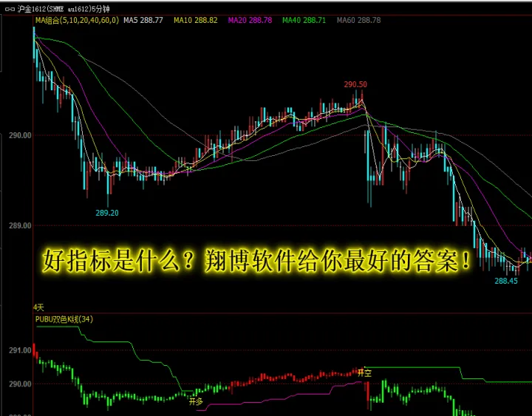Click the 291.00 tick on lower panel axis
Image resolution: width=532 pixels, height=416 pixels.
tap(19, 350)
